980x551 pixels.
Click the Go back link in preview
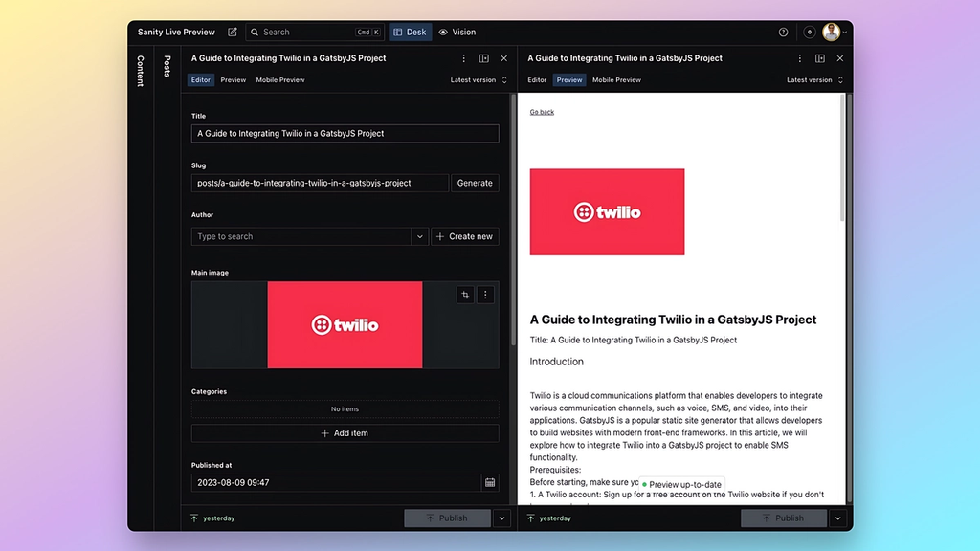pyautogui.click(x=542, y=112)
